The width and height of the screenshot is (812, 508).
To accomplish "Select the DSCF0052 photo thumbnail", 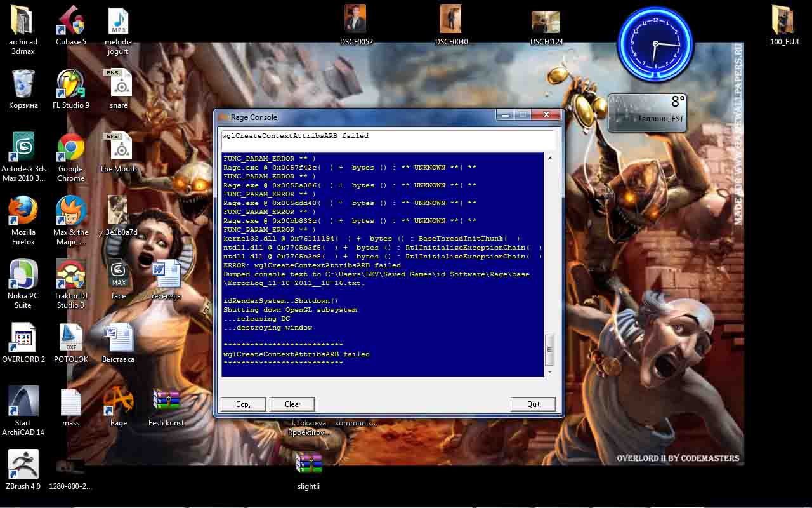I will click(356, 20).
